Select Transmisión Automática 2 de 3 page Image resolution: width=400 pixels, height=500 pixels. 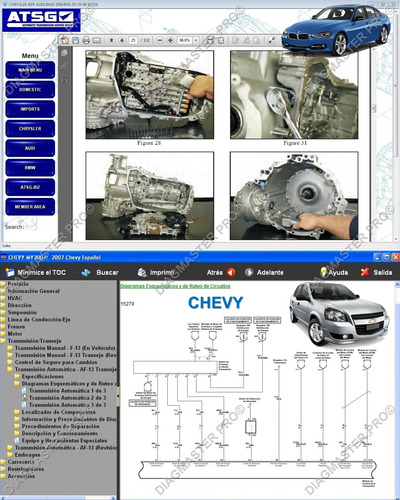64,398
